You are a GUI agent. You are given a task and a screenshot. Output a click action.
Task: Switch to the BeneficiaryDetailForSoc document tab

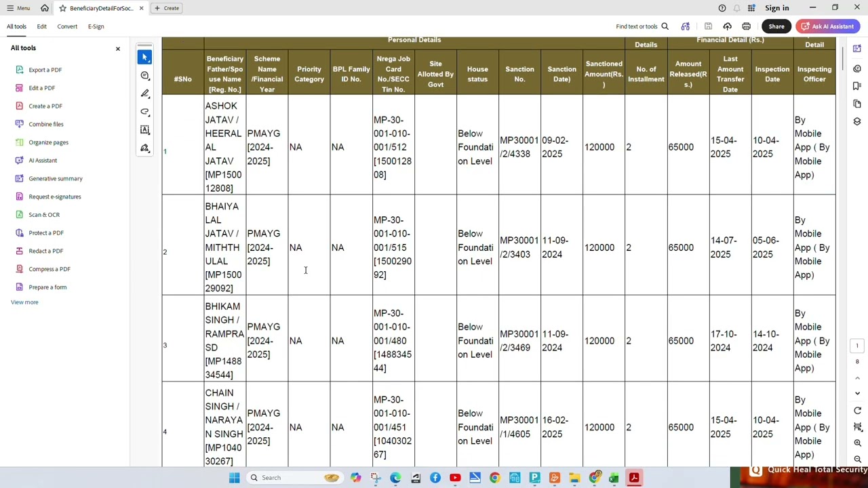click(x=100, y=8)
